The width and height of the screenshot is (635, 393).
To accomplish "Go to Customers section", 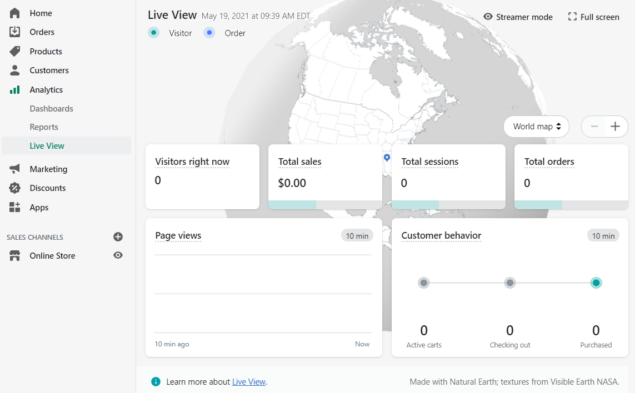I will click(x=49, y=70).
